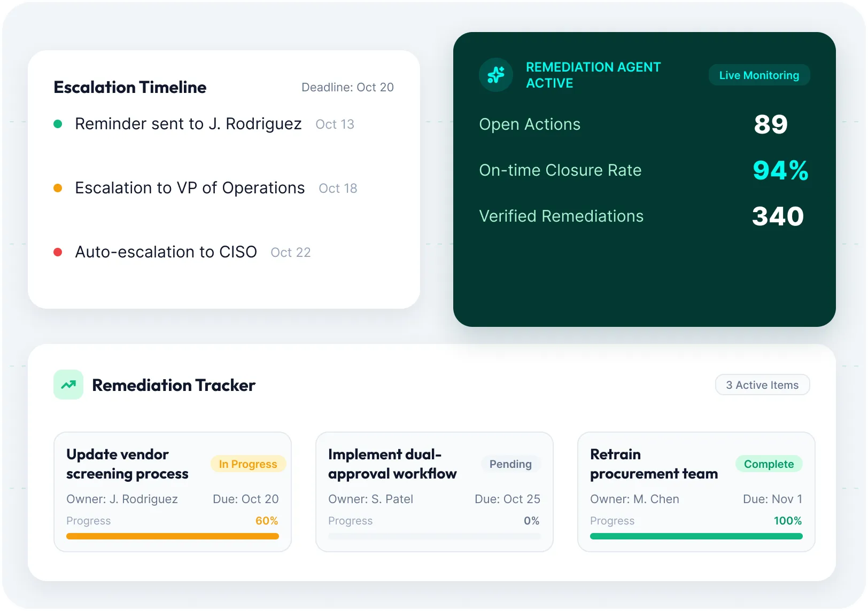Click Due: Nov 1 text
868x611 pixels.
point(772,499)
